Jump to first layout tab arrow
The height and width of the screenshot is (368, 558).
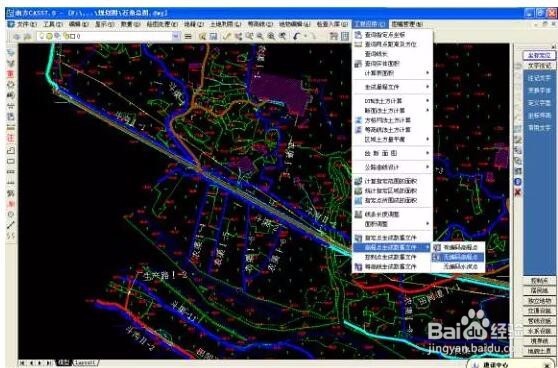coord(23,363)
